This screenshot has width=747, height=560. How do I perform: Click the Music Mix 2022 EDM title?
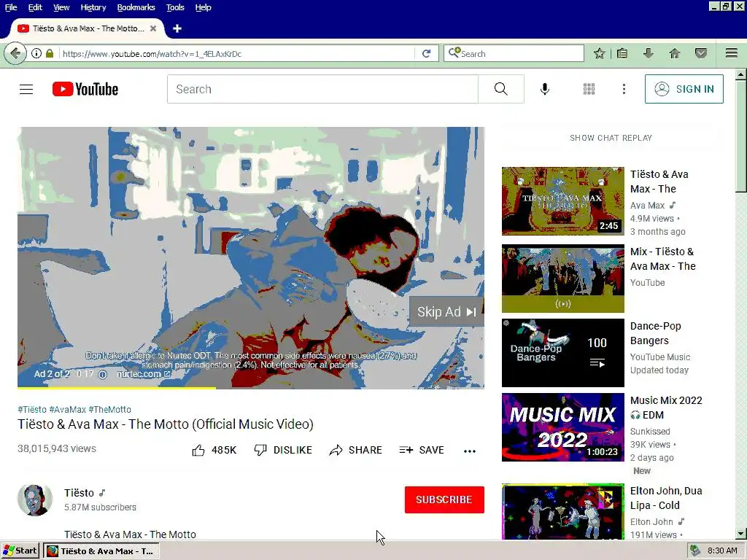click(x=666, y=408)
